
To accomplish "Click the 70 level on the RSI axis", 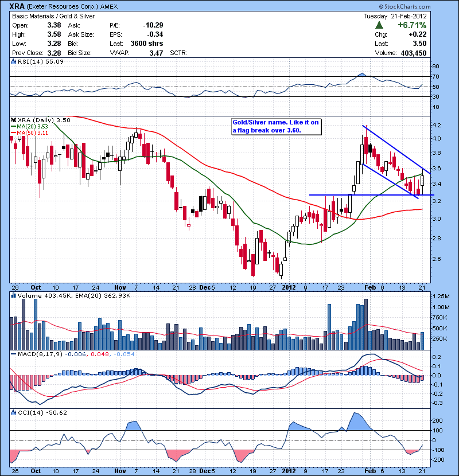I will tap(435, 76).
